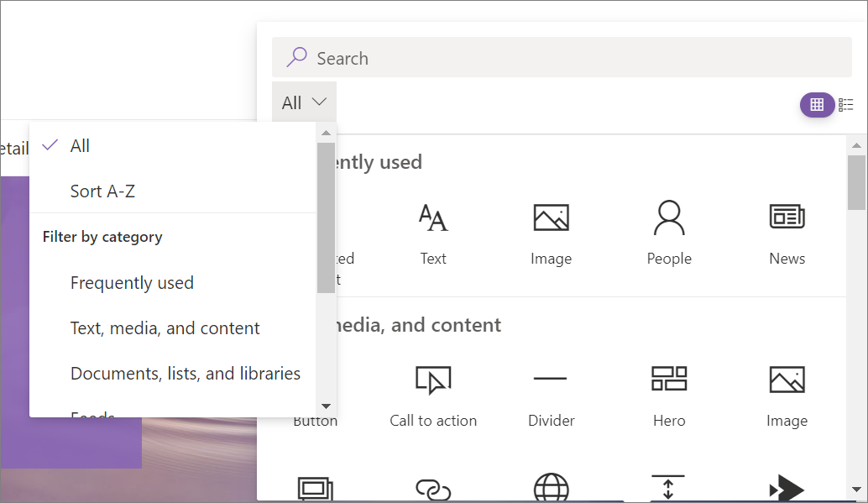Add the Image web part under Frequently used

(551, 218)
